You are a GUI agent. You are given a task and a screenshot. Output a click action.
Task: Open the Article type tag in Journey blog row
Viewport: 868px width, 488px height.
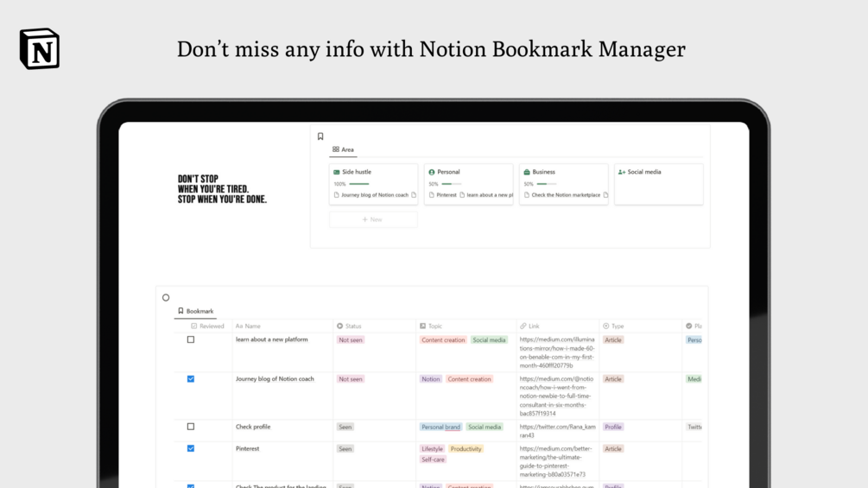613,379
